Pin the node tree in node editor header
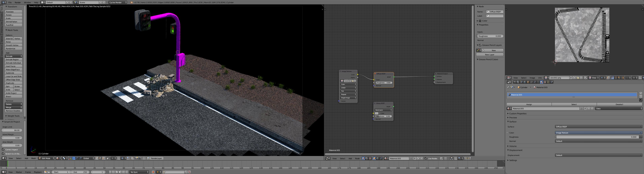The width and height of the screenshot is (644, 174). coord(442,158)
